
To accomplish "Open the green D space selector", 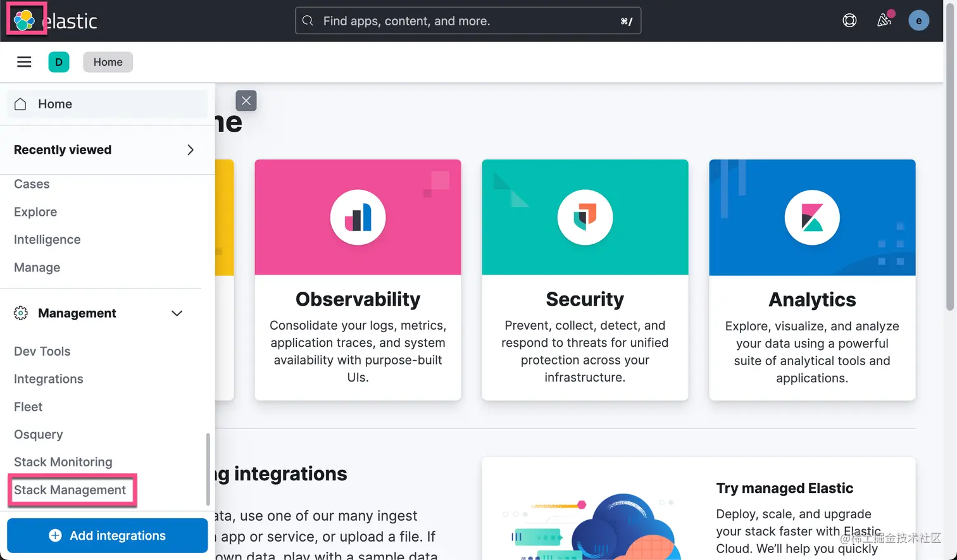I will click(x=59, y=62).
